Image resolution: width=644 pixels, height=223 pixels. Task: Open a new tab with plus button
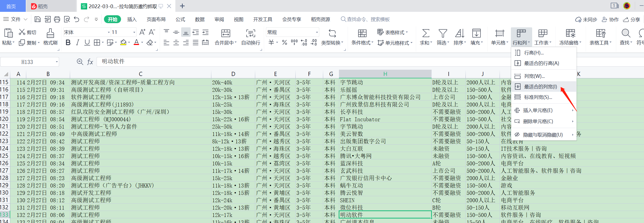182,6
